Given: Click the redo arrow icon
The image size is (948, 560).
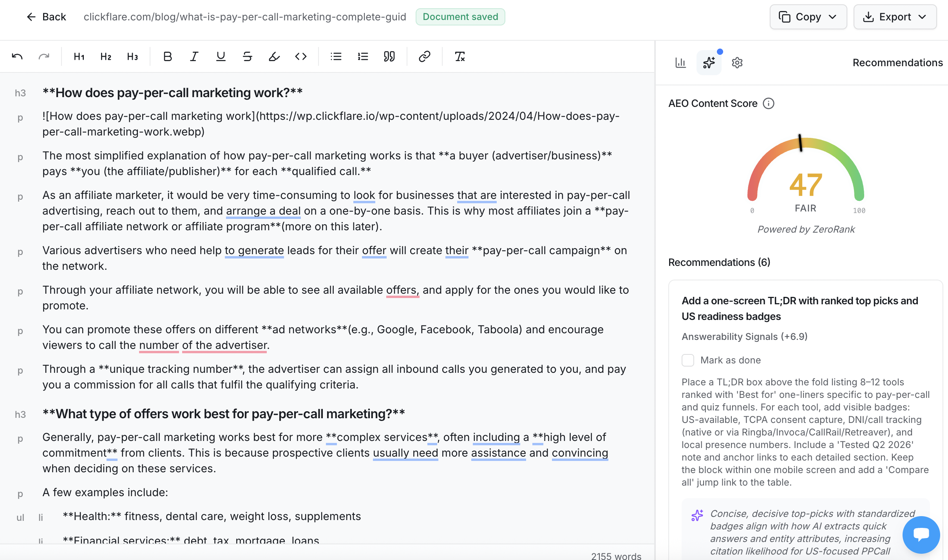Looking at the screenshot, I should pos(44,57).
